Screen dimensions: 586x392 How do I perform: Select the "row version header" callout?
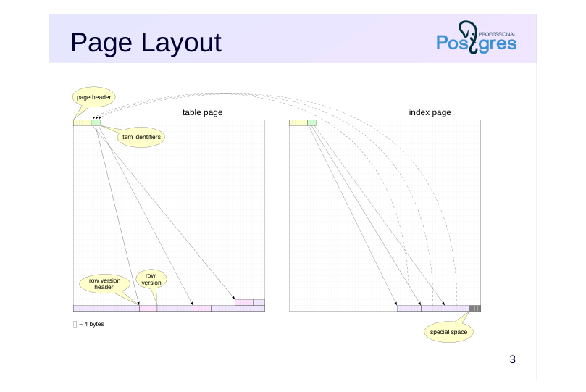pyautogui.click(x=104, y=283)
